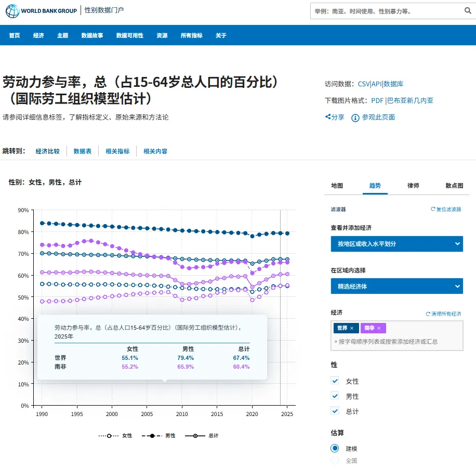Screen dimensions: 476x467
Task: Click the reset filters icon 复位滤波器
Action: (x=433, y=209)
